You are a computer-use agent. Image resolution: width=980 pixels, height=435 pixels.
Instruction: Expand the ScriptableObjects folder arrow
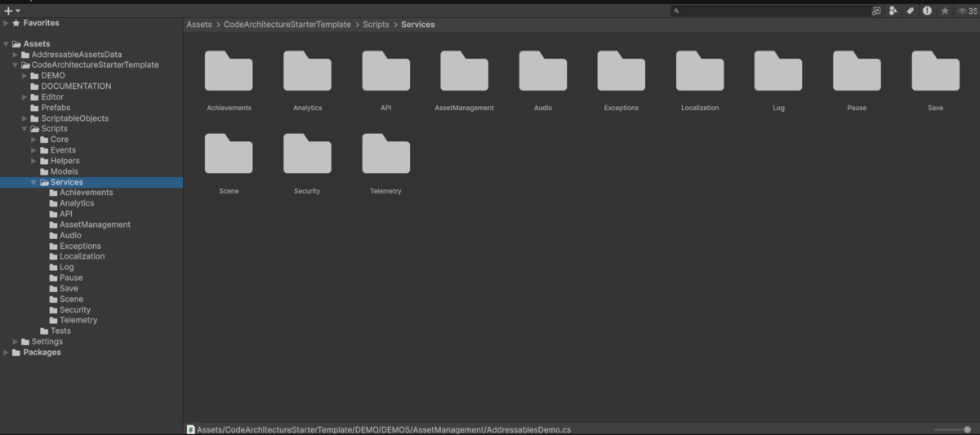click(24, 118)
